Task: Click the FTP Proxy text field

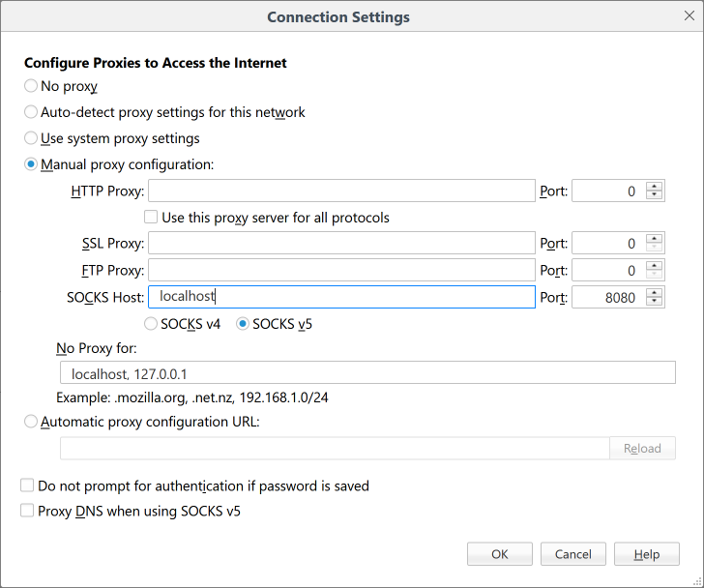Action: (x=341, y=270)
